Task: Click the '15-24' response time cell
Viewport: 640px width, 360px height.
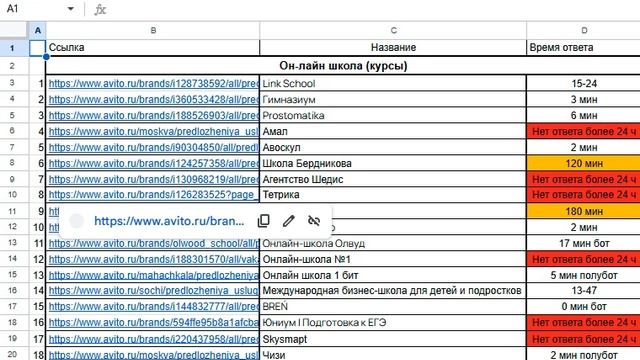Action: coord(584,84)
